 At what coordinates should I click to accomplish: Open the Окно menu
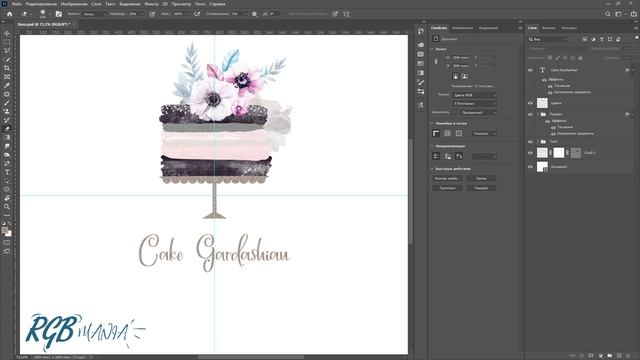click(x=200, y=4)
